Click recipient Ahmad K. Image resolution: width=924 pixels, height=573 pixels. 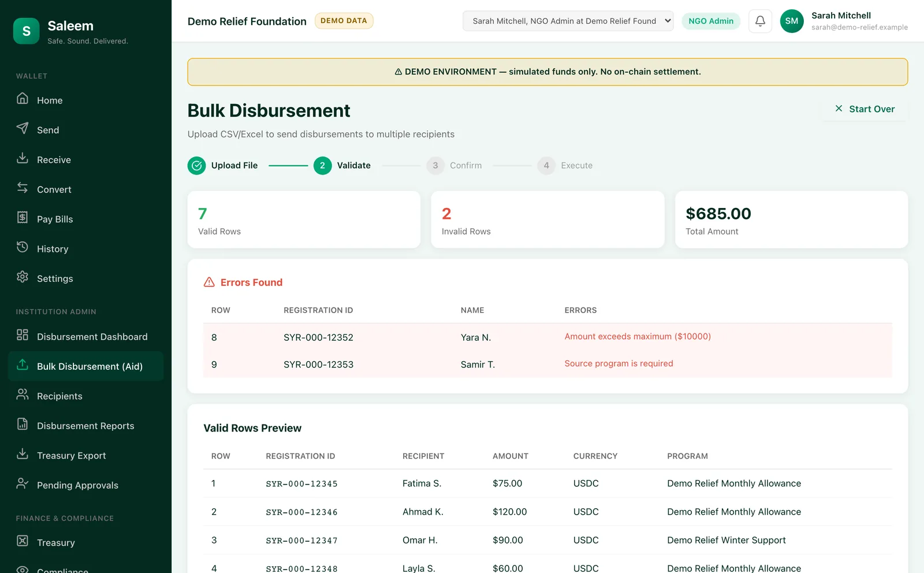(423, 512)
